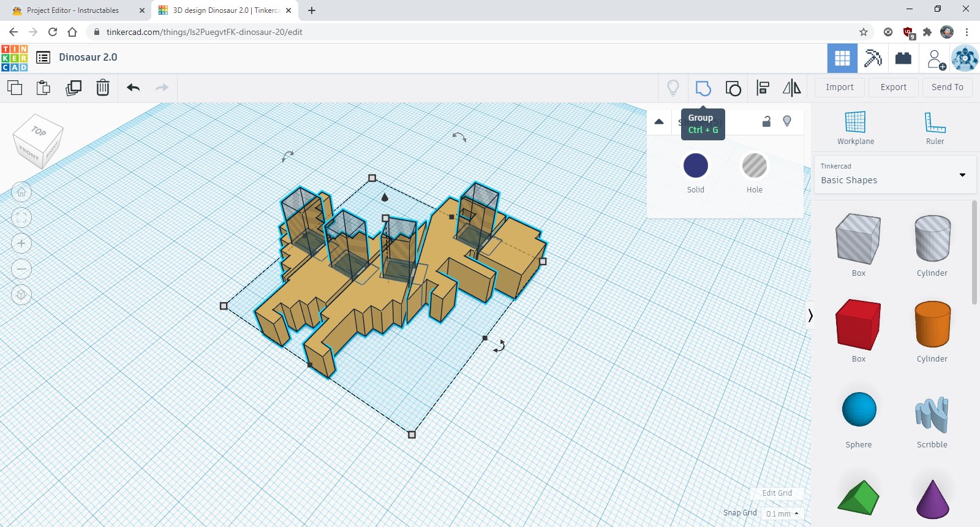This screenshot has width=980, height=527.
Task: Click the Edit Grid button
Action: click(777, 493)
